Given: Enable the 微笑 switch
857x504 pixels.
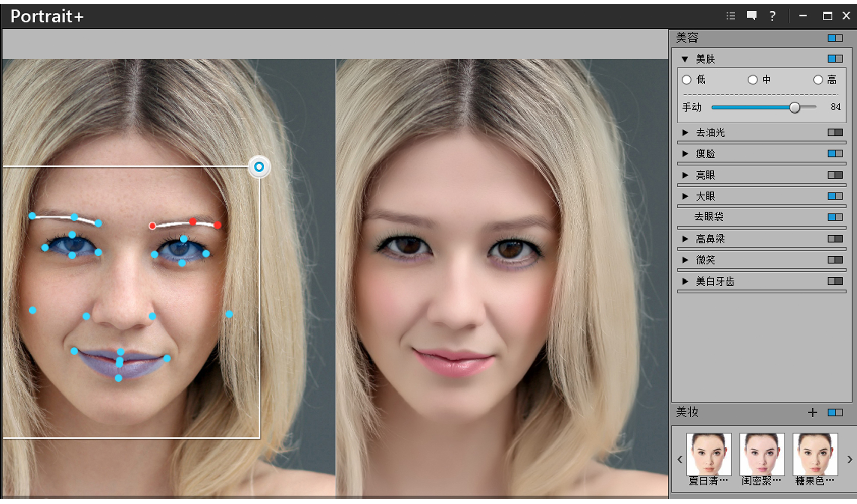Looking at the screenshot, I should (x=835, y=259).
